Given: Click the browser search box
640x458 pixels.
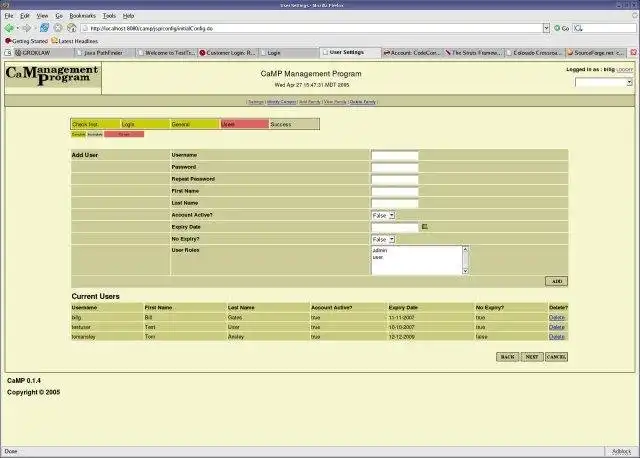Looking at the screenshot, I should click(604, 28).
